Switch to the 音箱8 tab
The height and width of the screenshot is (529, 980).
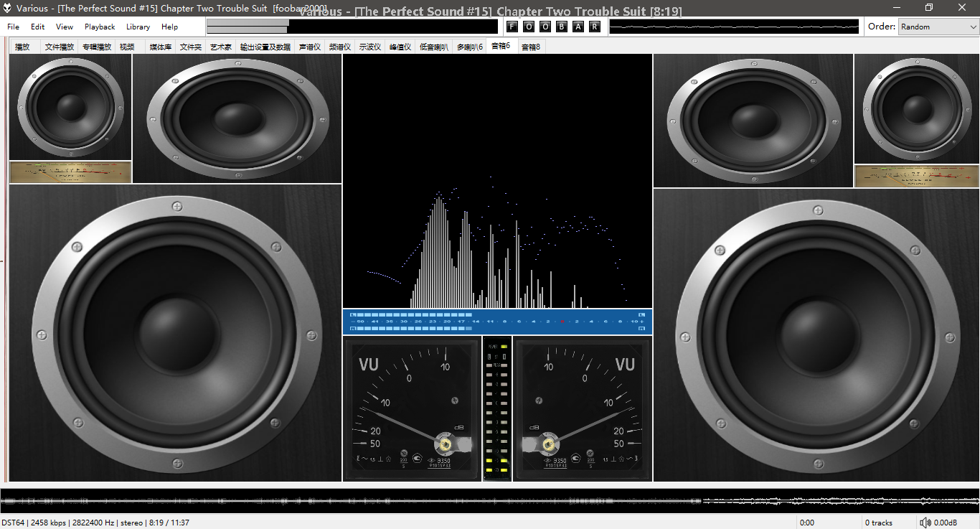[531, 47]
